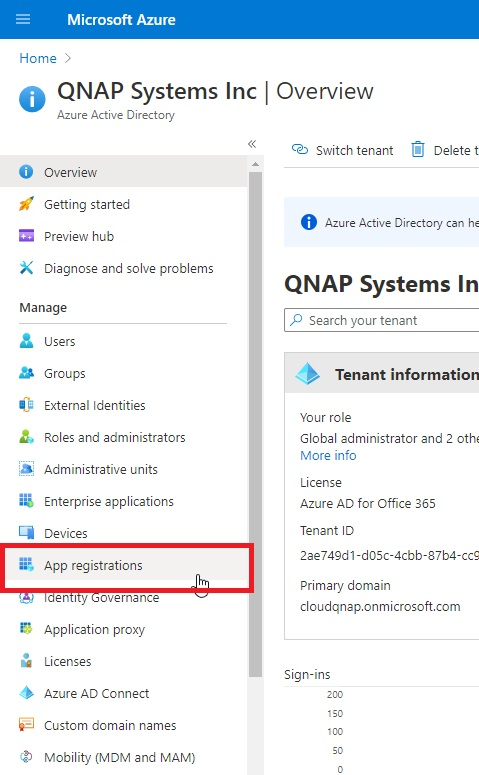Collapse the sidebar with double chevron

tap(252, 144)
